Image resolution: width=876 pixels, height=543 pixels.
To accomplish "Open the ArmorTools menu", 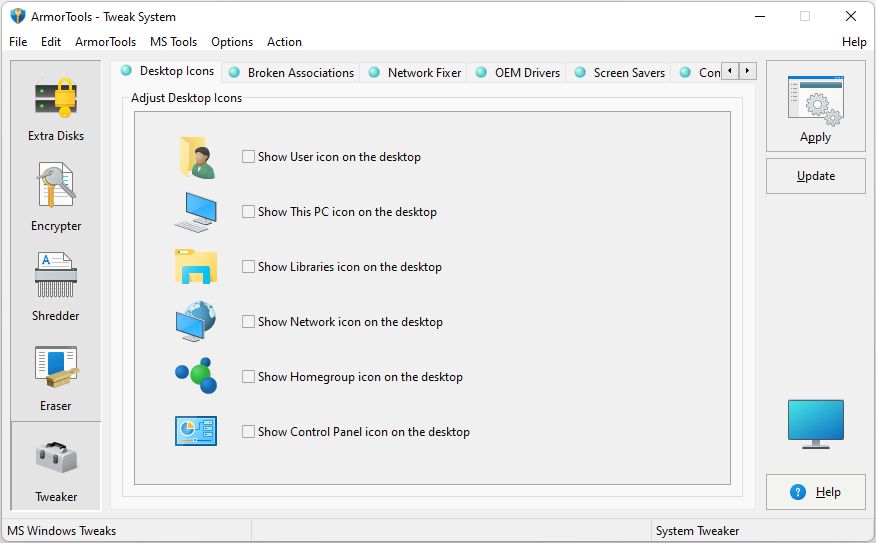I will click(105, 42).
